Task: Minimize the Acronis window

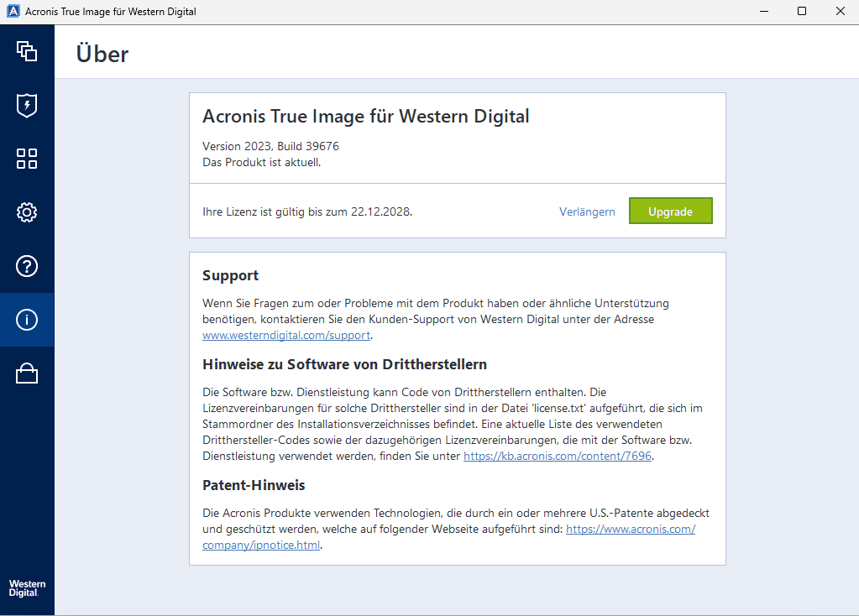Action: (x=764, y=12)
